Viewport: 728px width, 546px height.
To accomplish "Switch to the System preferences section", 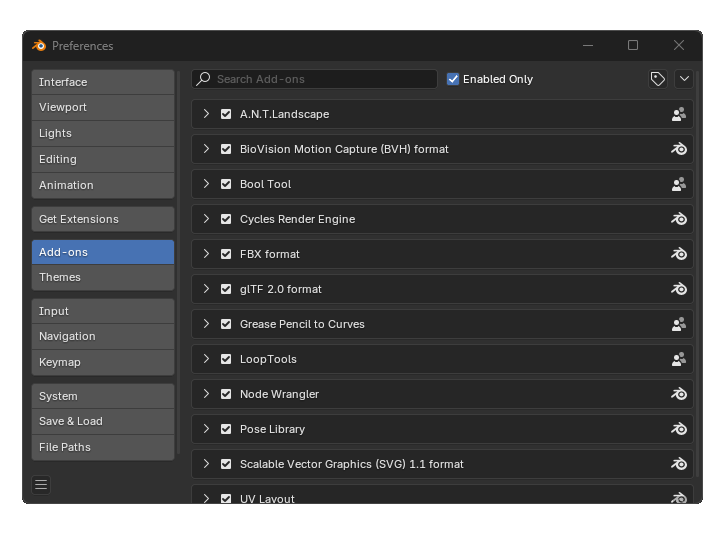I will 103,396.
